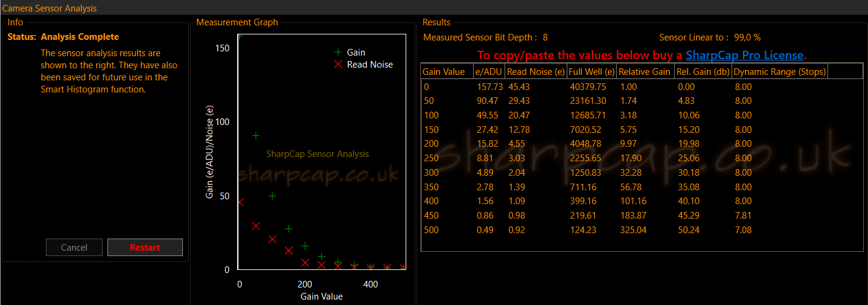Click full well value 40379.75

tap(588, 87)
